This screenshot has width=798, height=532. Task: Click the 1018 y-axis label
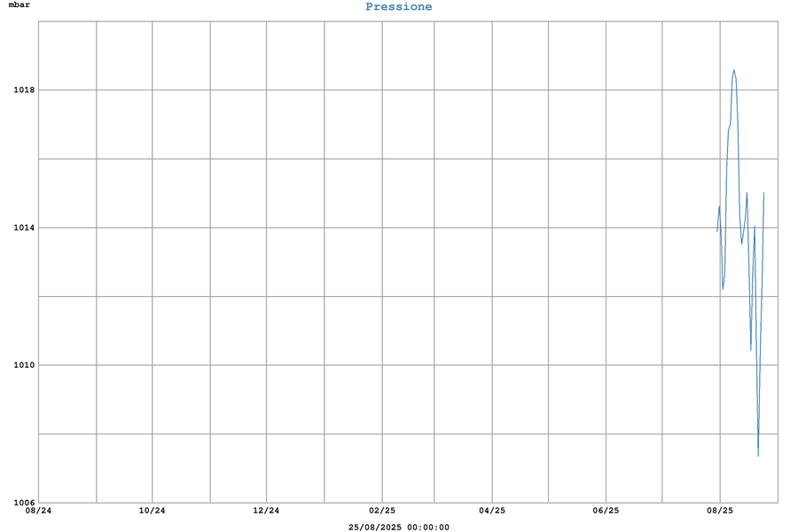[x=24, y=90]
